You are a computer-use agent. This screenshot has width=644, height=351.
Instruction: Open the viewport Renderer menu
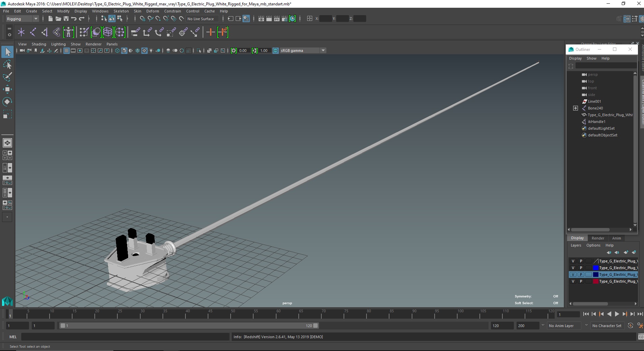93,44
